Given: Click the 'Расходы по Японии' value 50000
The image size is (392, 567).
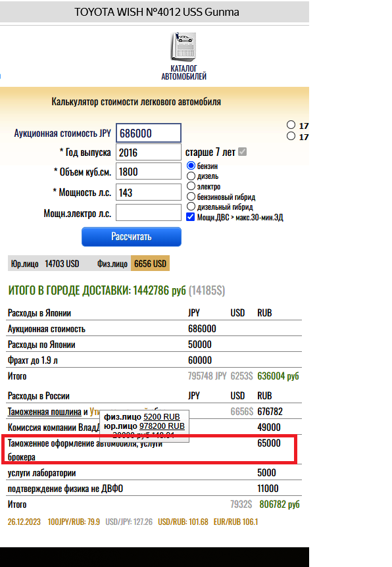Looking at the screenshot, I should pos(199,345).
